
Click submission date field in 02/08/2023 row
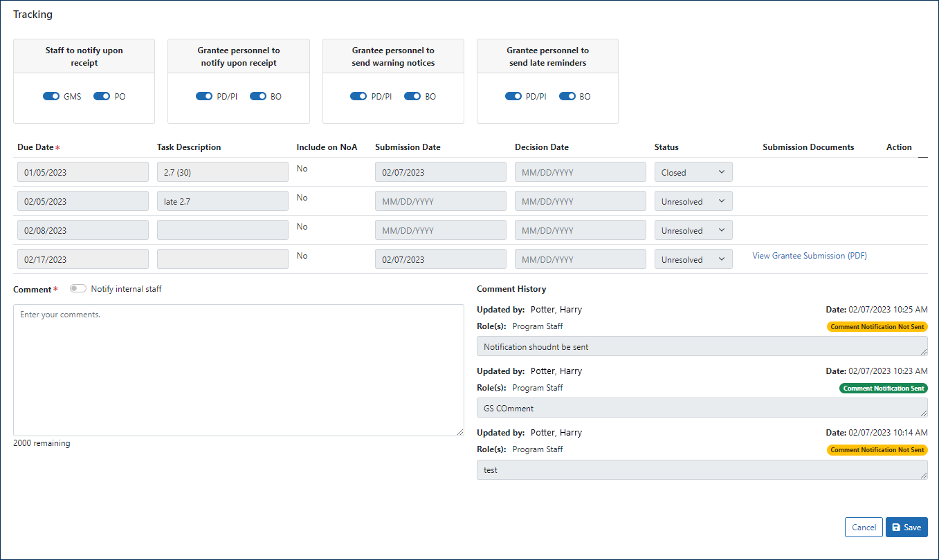441,230
